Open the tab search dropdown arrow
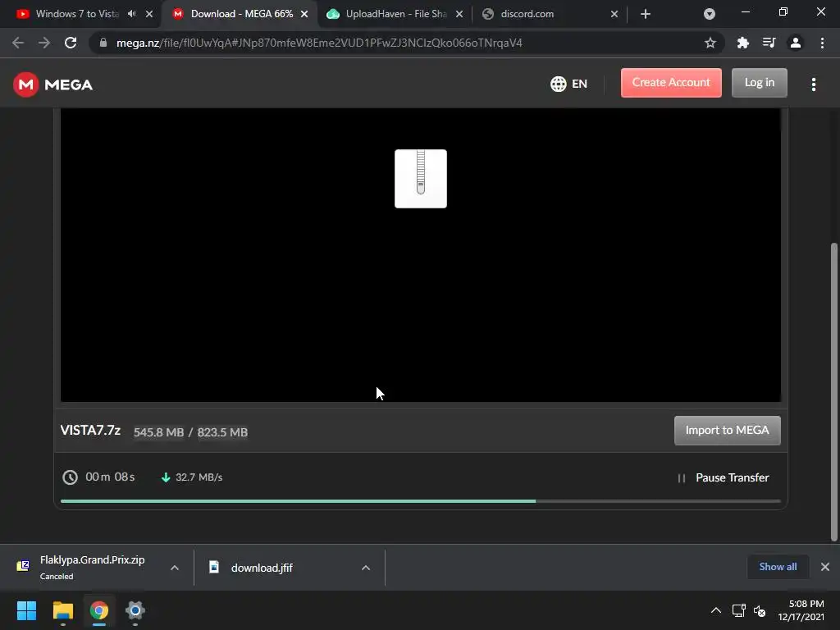The image size is (840, 630). click(710, 14)
